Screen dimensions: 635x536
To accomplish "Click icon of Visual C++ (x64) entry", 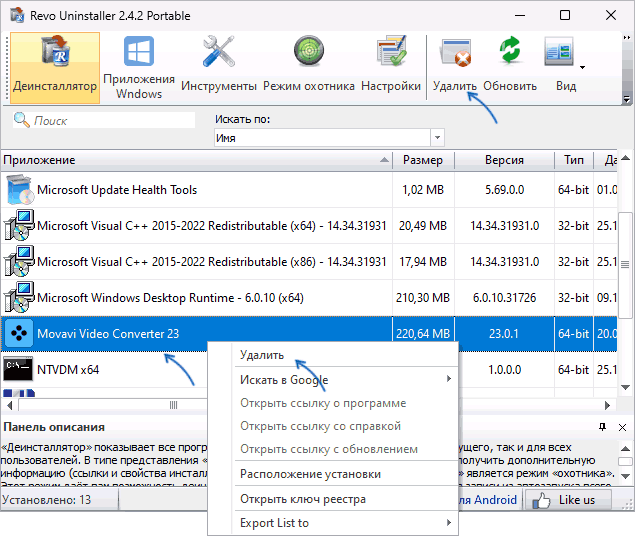I will tap(19, 225).
